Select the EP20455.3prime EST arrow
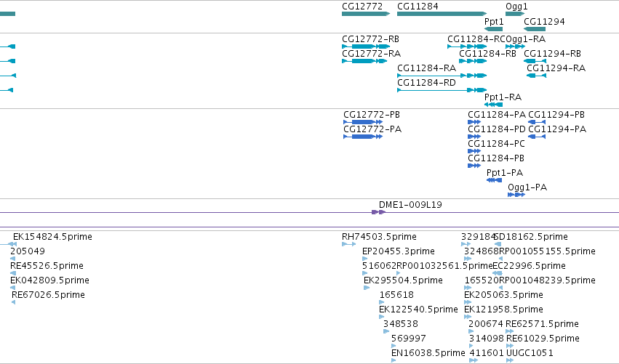 [x=364, y=259]
